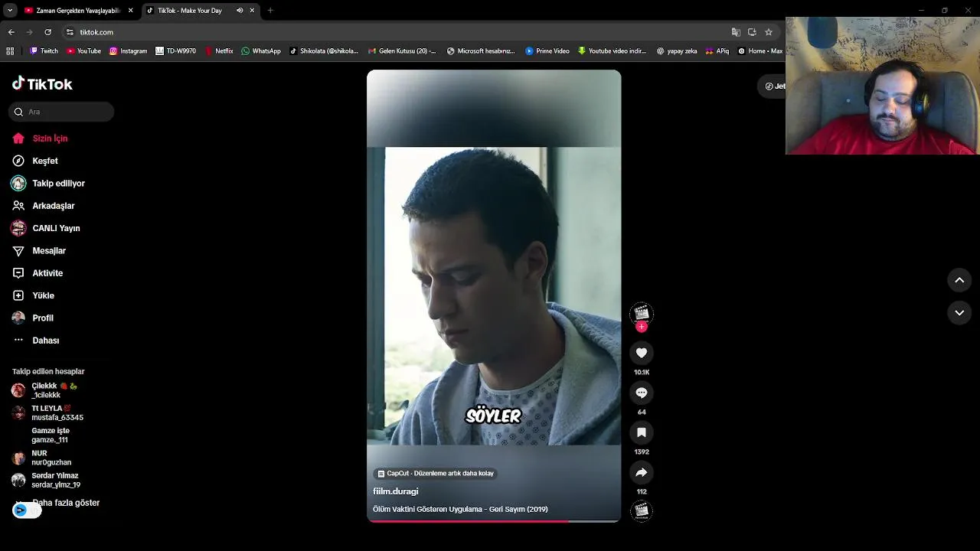Open APiq bookmark
The height and width of the screenshot is (551, 980).
tap(717, 51)
